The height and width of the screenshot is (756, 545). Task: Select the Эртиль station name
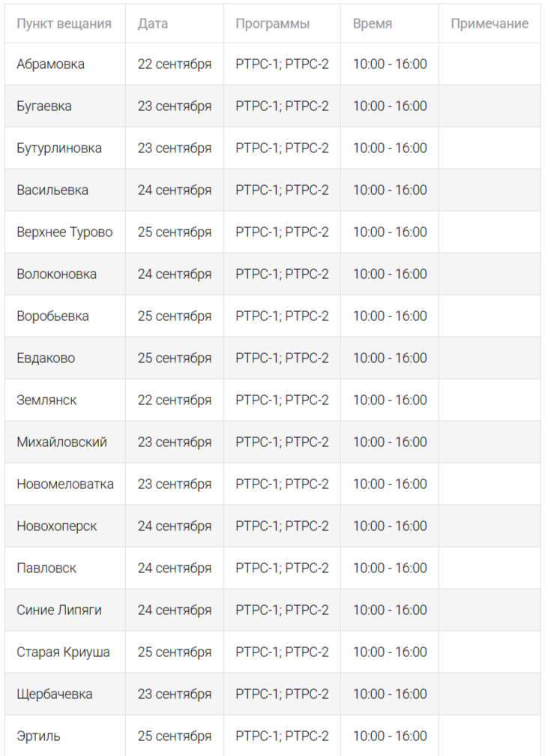(x=38, y=736)
